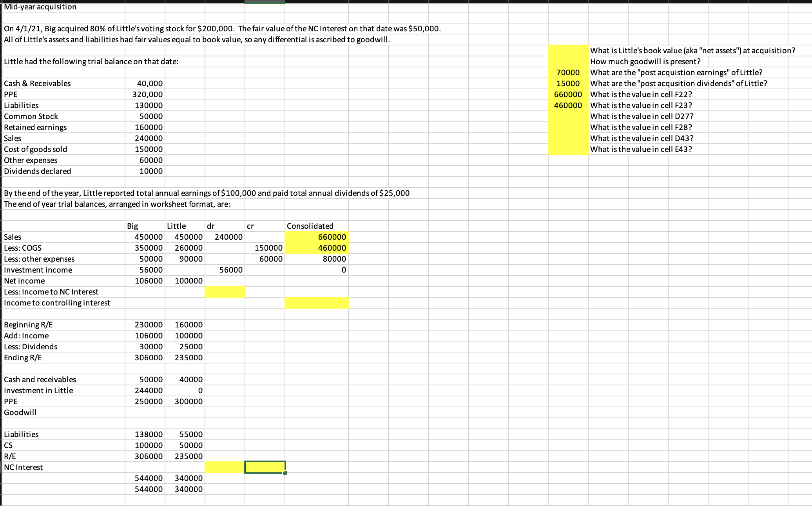
Task: Click yellow answer cell beside goodwill question
Action: pos(568,61)
